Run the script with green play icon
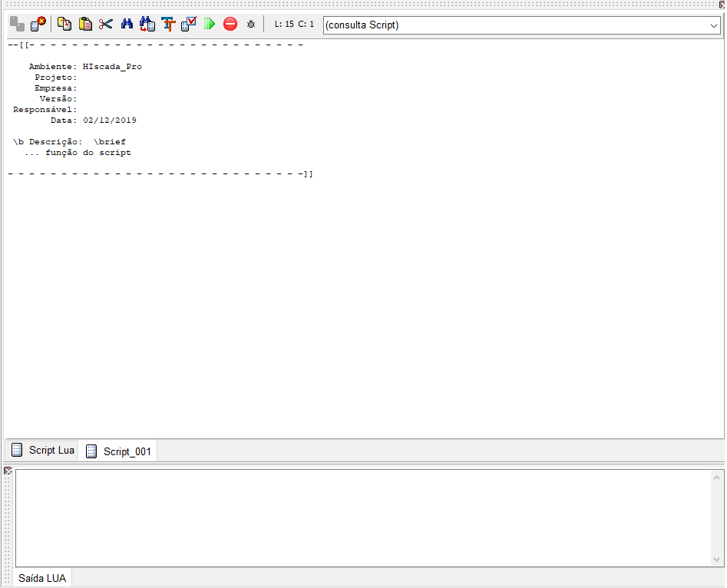Image resolution: width=727 pixels, height=588 pixels. click(x=210, y=24)
